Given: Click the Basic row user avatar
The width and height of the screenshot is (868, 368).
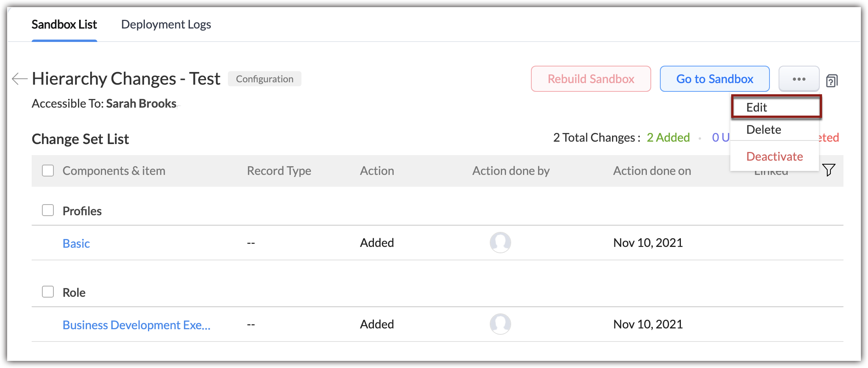Looking at the screenshot, I should 500,243.
